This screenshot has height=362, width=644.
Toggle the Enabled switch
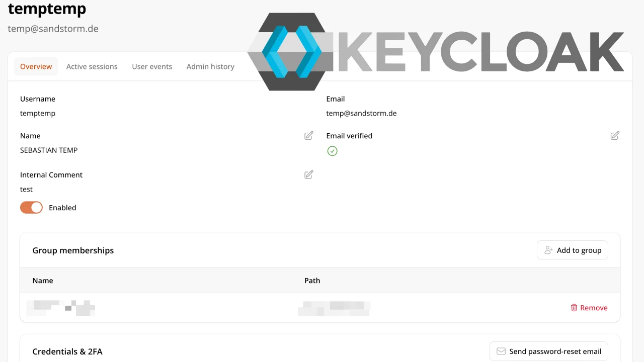pos(31,208)
